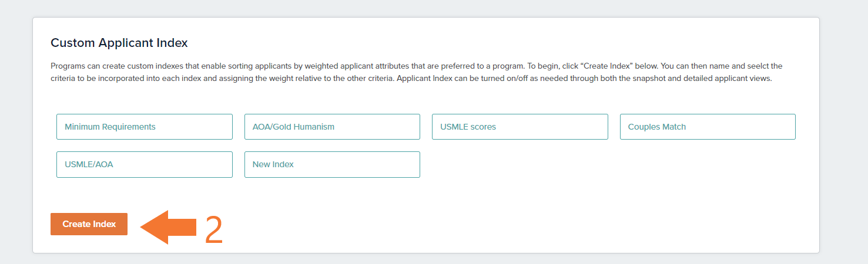Click the orange arrow pointing at Create Index
The height and width of the screenshot is (264, 868).
(168, 227)
